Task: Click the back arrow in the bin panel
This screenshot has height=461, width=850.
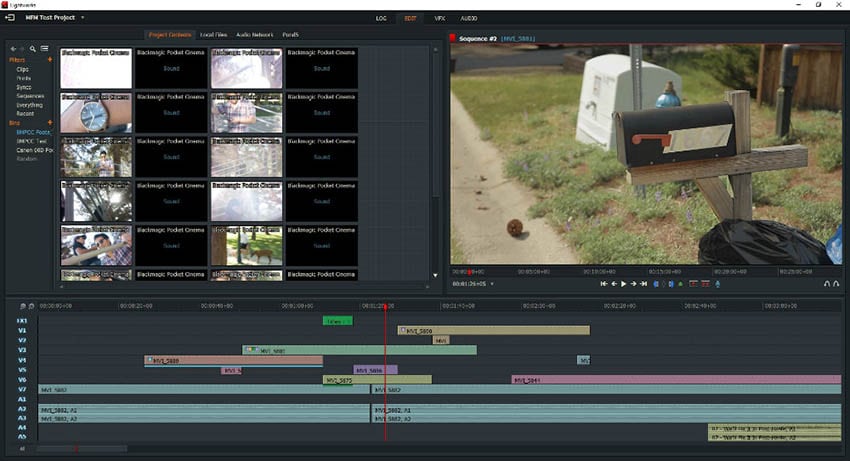Action: [x=14, y=49]
